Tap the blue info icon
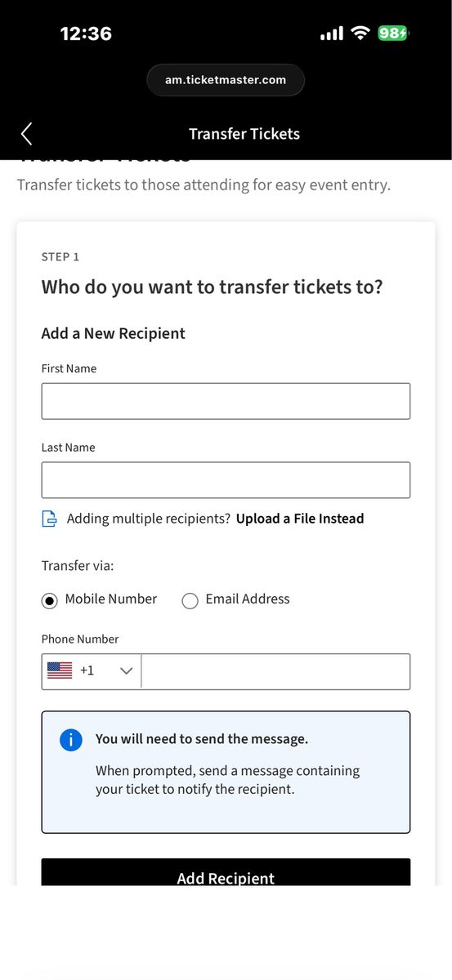Screen dimensions: 452x980 click(71, 740)
